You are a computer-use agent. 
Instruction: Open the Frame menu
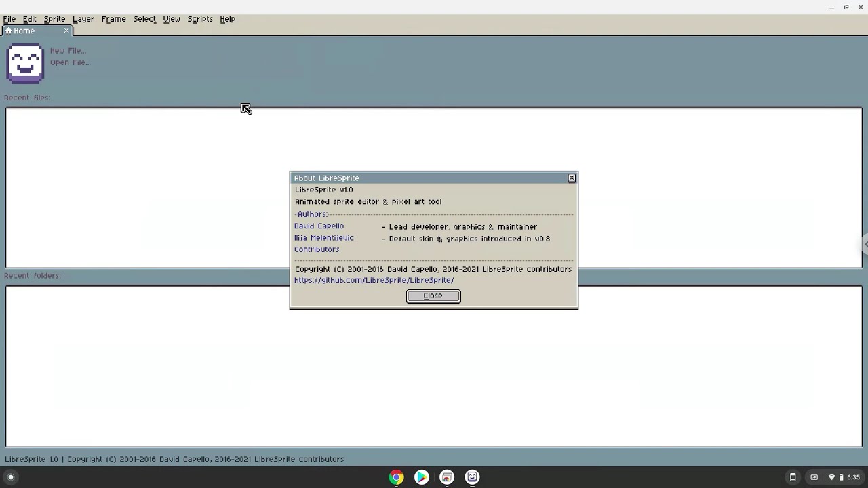pyautogui.click(x=113, y=19)
